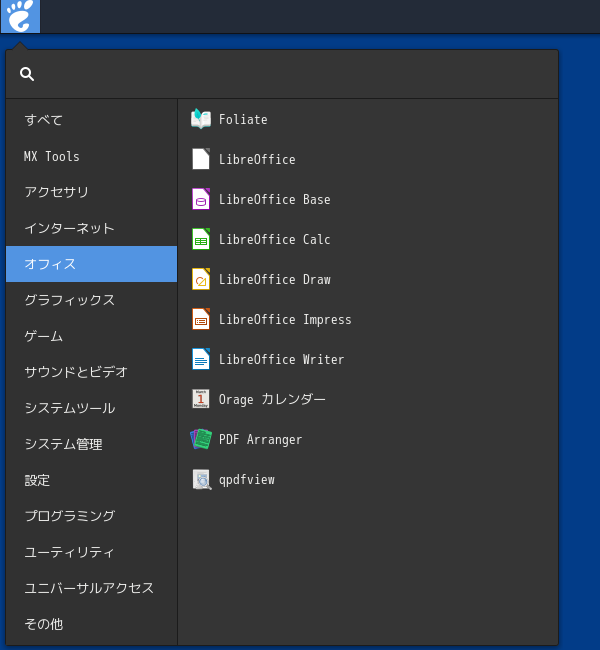The image size is (600, 650).
Task: Click the PDF Arranger icon
Action: tap(201, 439)
